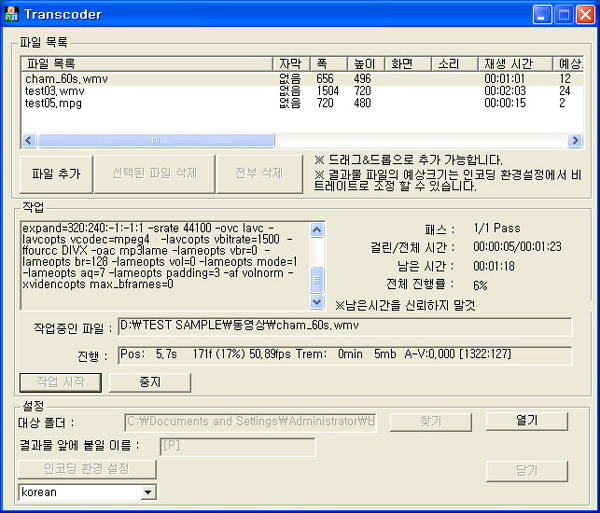The image size is (600, 513).
Task: Click the horizontal scrollbar thumb in file list
Action: 156,140
